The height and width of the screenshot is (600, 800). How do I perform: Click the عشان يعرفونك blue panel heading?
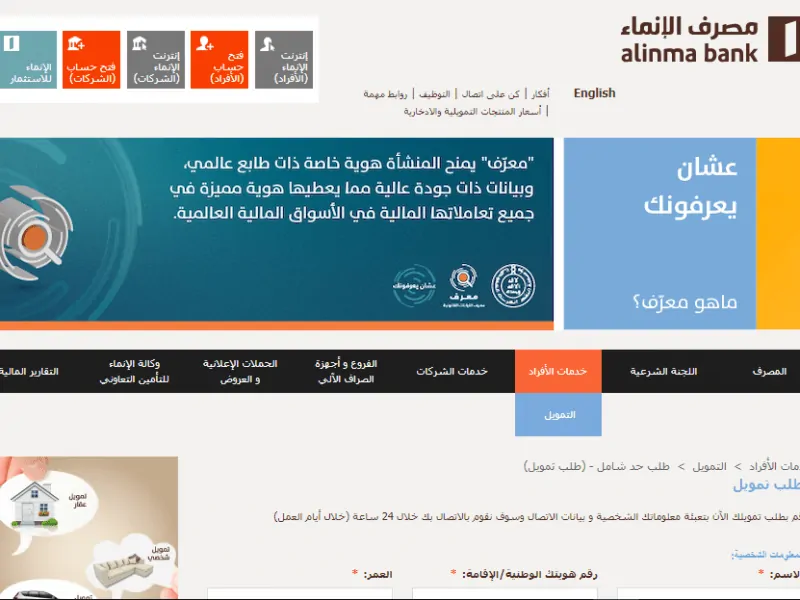(x=690, y=186)
